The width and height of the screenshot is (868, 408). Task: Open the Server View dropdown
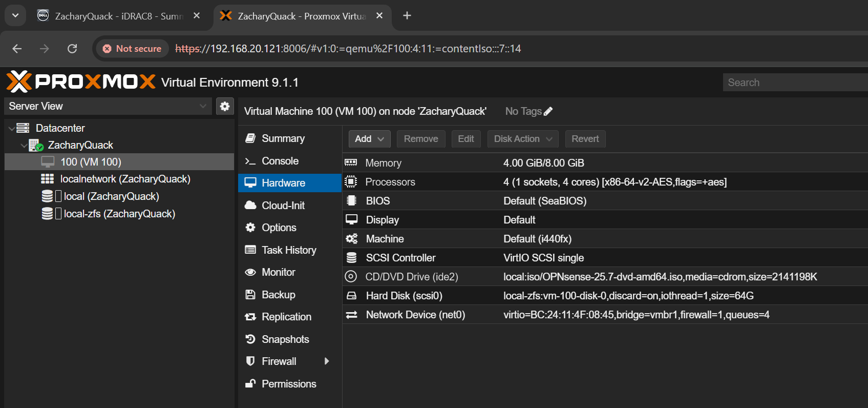[x=203, y=106]
